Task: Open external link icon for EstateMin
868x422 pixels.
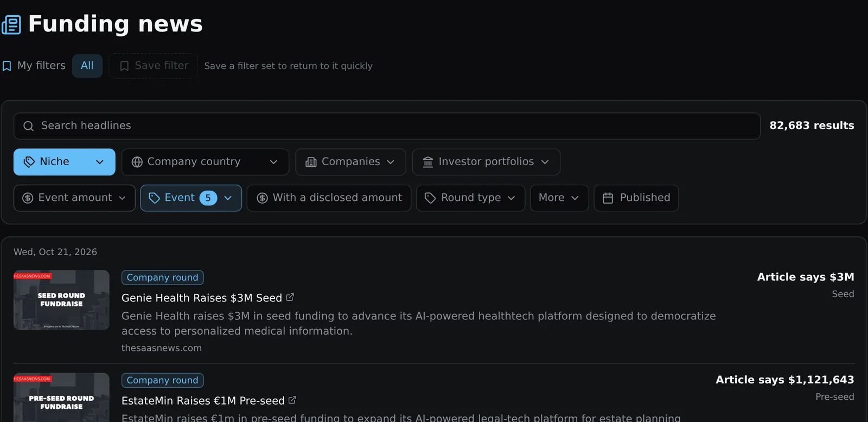Action: [x=292, y=400]
